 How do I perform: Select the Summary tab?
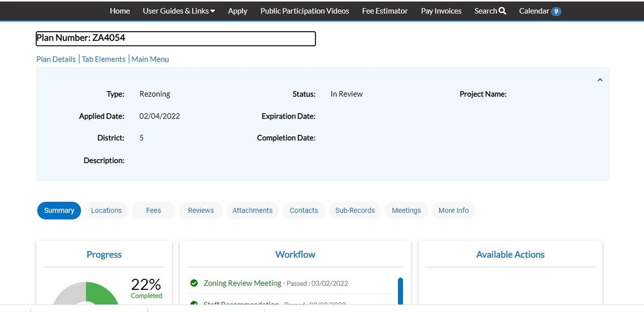[59, 211]
